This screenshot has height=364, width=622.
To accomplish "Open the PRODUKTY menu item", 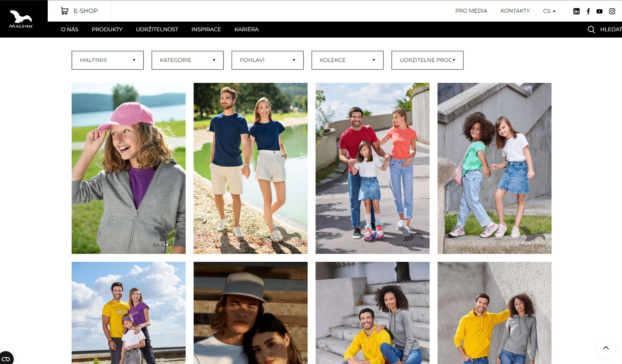I will 107,29.
